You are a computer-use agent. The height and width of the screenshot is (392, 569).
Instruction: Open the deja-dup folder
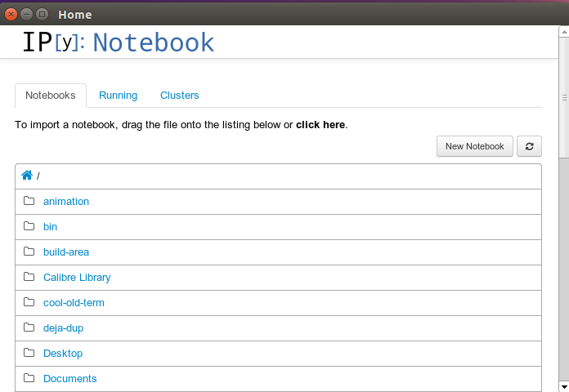point(63,328)
